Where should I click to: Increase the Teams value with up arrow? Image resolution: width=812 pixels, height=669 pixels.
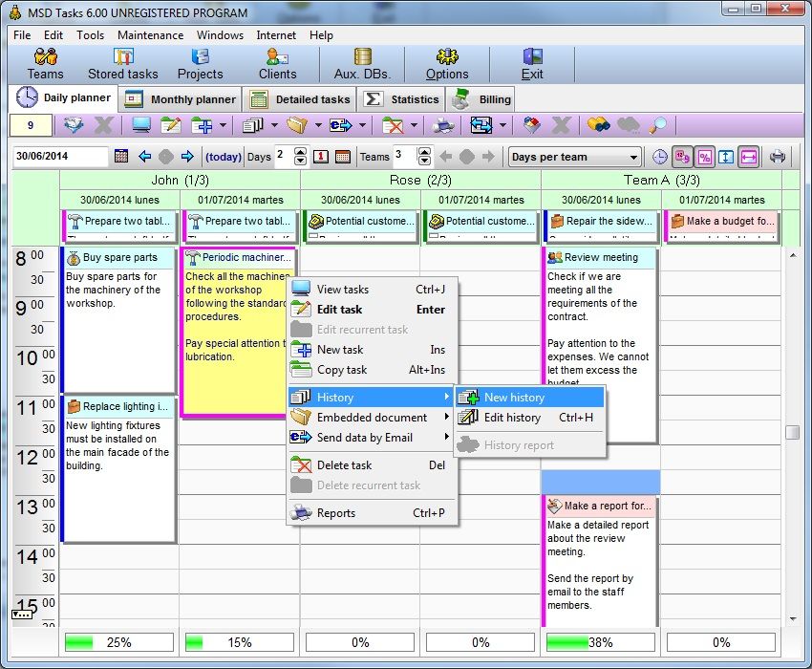[424, 152]
